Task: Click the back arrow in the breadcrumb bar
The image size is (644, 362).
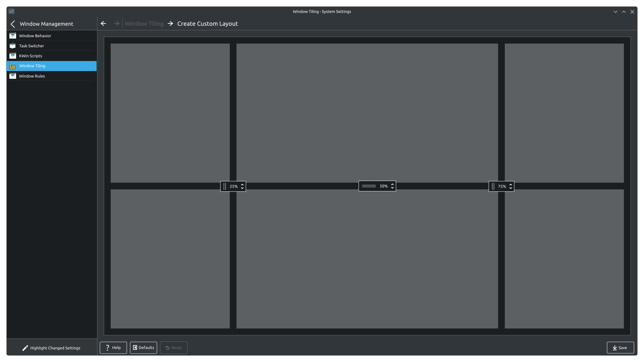Action: [x=103, y=23]
